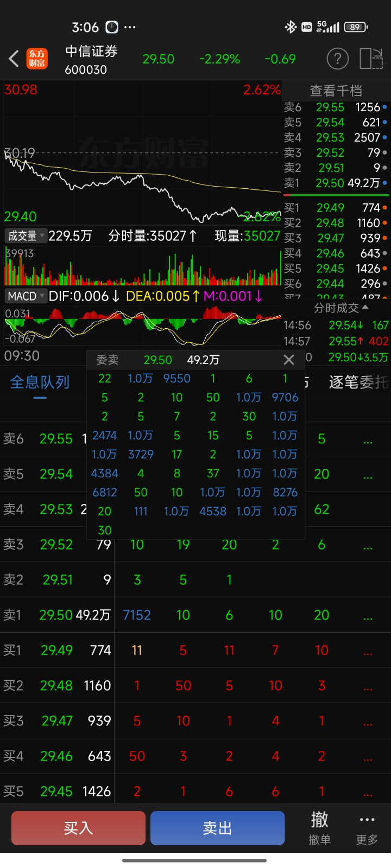Tap 卖4 29.53 in the side order book

(336, 138)
